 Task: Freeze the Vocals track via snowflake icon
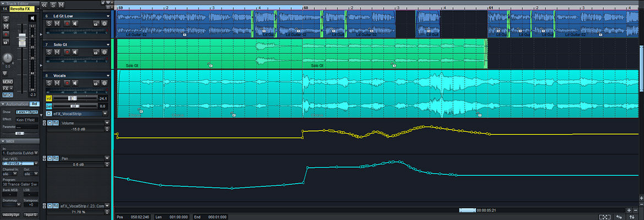point(105,83)
